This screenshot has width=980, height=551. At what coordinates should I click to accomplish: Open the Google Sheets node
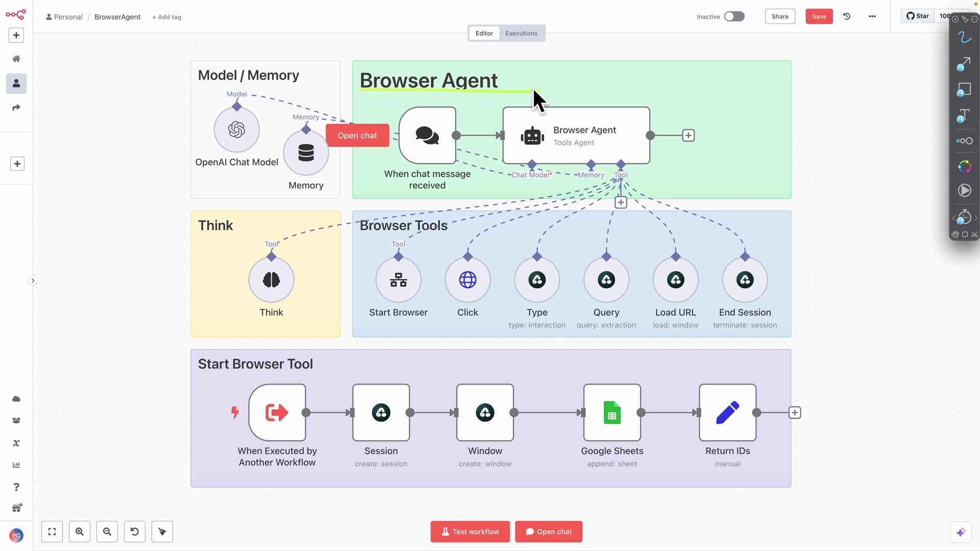[612, 413]
